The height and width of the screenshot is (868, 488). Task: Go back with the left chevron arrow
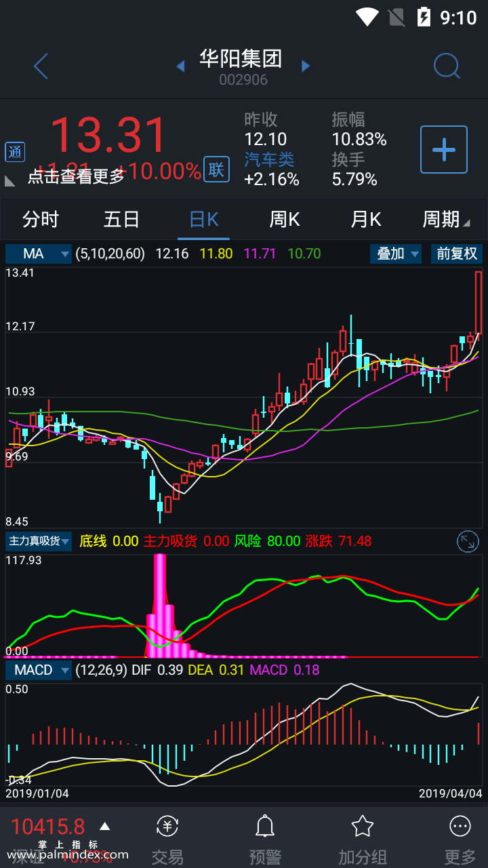41,66
